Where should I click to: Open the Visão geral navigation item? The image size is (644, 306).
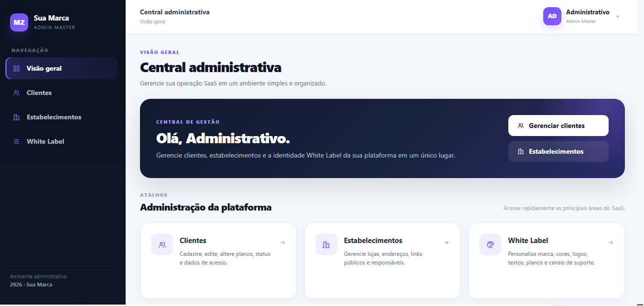pyautogui.click(x=62, y=68)
